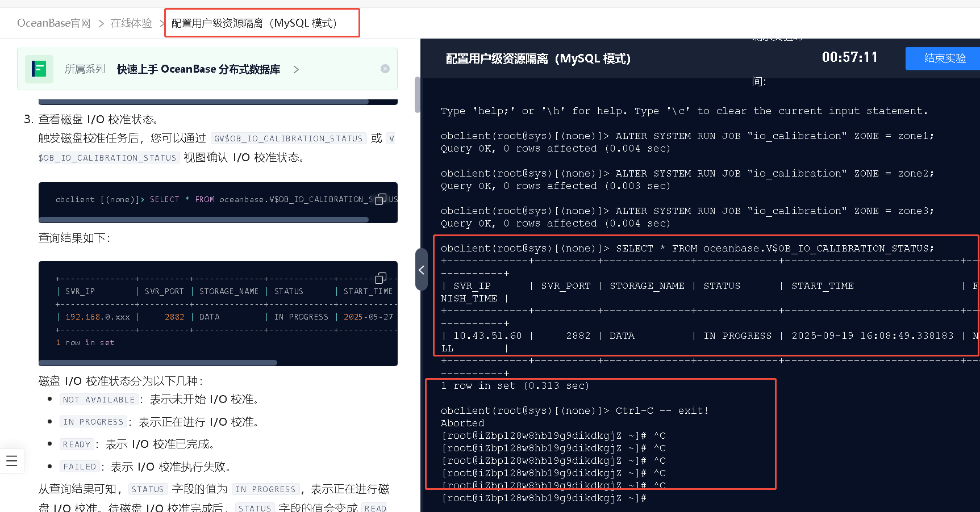The height and width of the screenshot is (512, 980).
Task: Expand the series banner chevron arrow
Action: tap(296, 69)
